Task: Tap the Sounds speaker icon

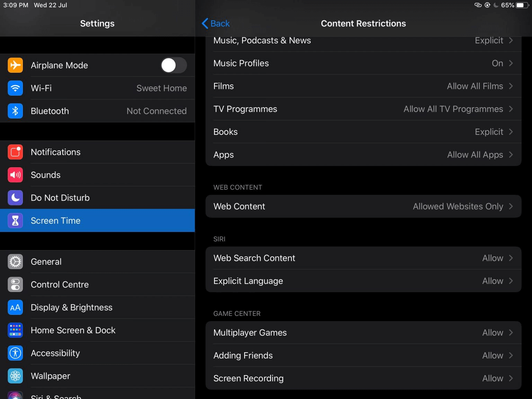Action: [x=15, y=175]
